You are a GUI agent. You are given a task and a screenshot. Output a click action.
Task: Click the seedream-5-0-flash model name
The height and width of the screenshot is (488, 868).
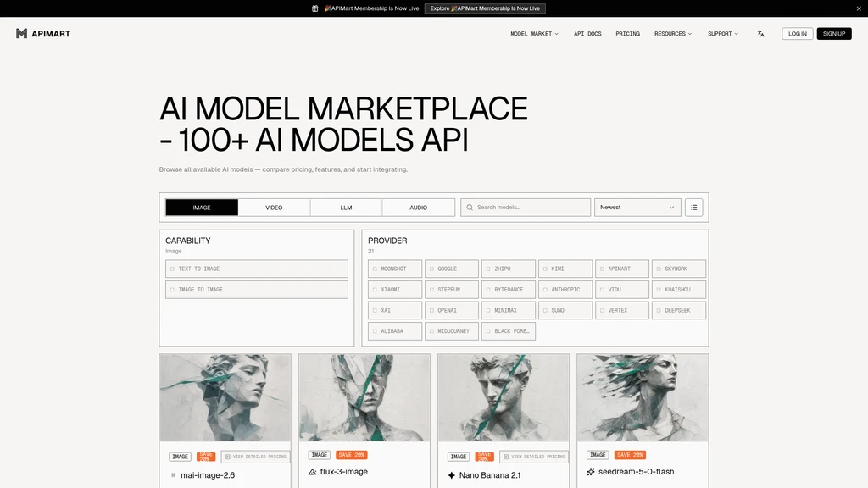tap(636, 472)
